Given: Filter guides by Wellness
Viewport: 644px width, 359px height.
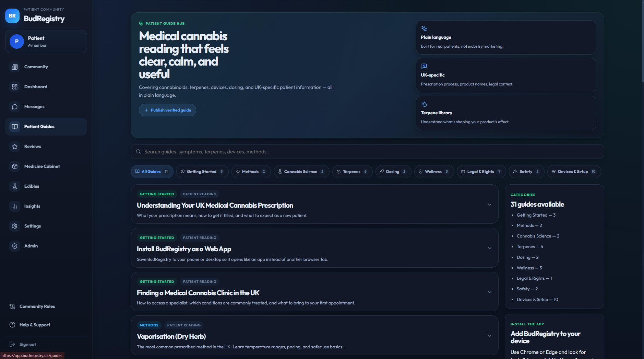Looking at the screenshot, I should coord(434,172).
